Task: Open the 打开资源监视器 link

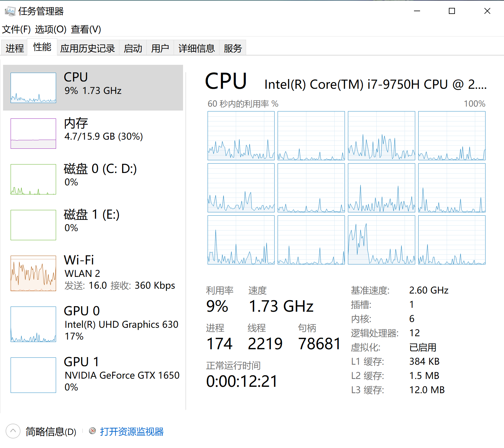Action: [132, 432]
